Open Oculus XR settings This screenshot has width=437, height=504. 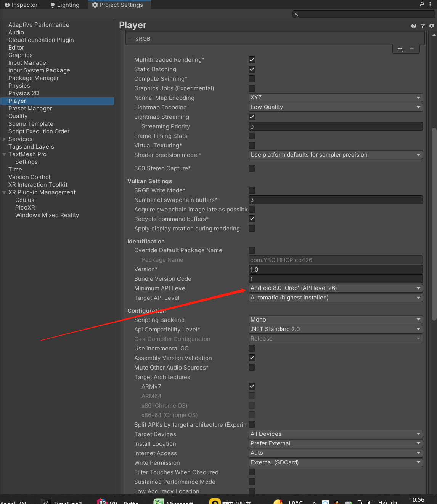tap(25, 200)
